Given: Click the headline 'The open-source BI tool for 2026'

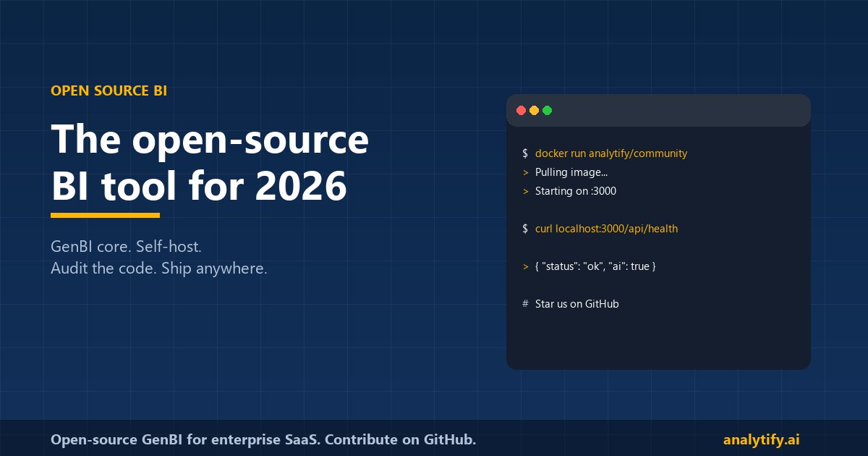Looking at the screenshot, I should pyautogui.click(x=210, y=163).
